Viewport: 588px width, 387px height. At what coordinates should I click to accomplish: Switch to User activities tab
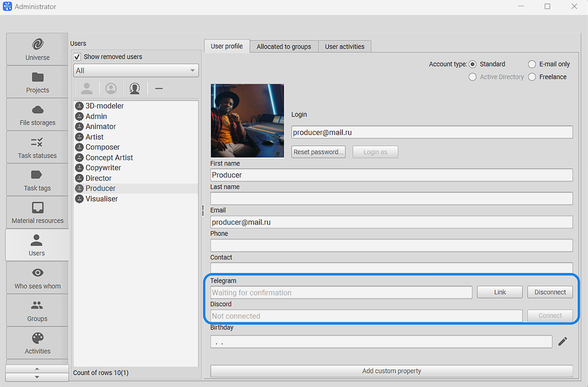pyautogui.click(x=345, y=46)
